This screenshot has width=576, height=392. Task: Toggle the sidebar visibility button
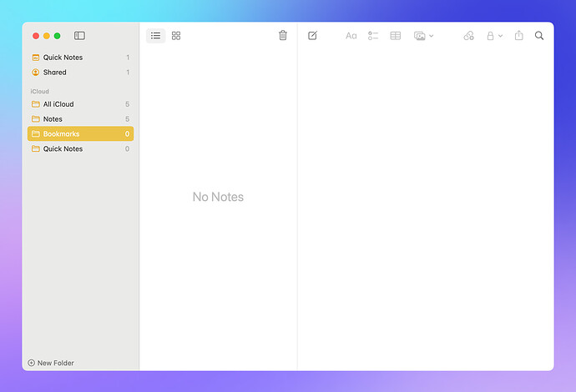(79, 36)
